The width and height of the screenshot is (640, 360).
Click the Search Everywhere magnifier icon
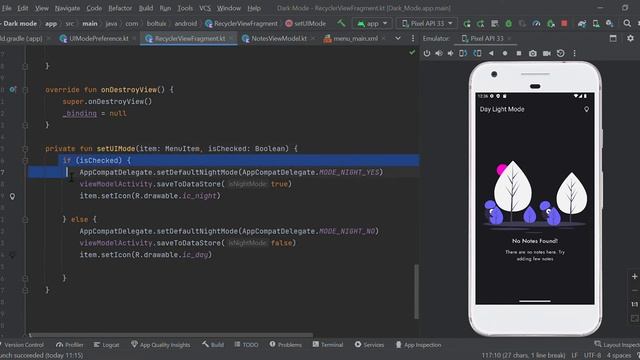tap(627, 23)
